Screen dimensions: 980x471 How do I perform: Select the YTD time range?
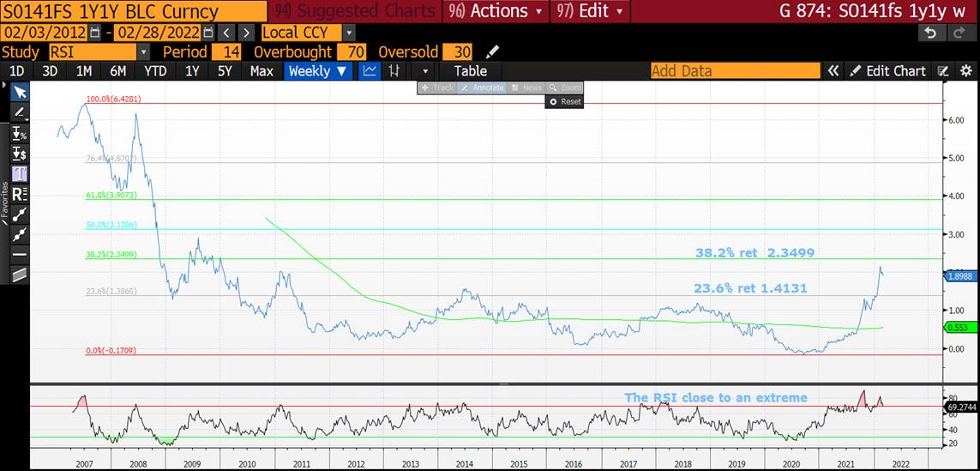tap(155, 70)
